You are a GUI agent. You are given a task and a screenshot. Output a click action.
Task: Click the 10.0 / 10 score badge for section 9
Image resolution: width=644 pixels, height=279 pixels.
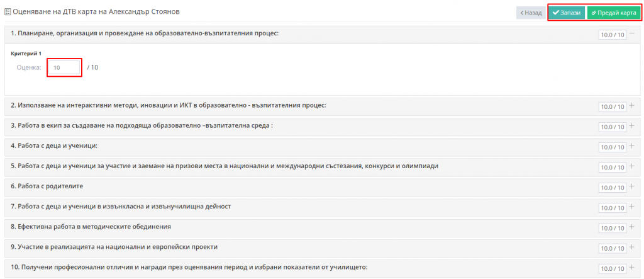pos(613,248)
